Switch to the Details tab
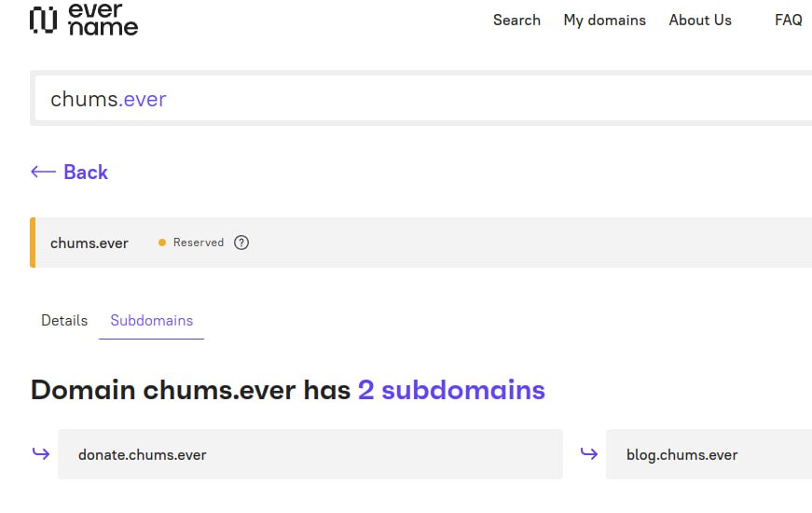Screen dimensions: 812x513 point(64,320)
